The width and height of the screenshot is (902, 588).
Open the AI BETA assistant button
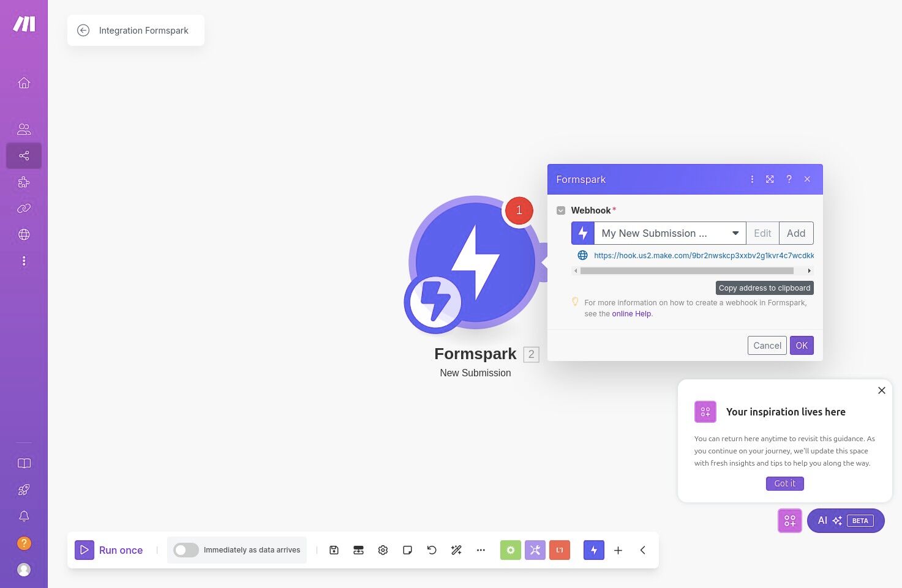click(x=846, y=521)
